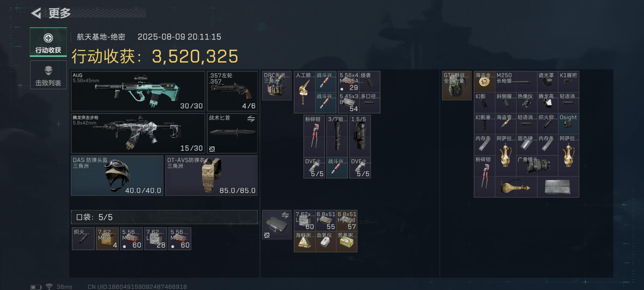Click the 口袋: 5/5 pocket header bar
Screen dimensions: 644x290
point(164,217)
